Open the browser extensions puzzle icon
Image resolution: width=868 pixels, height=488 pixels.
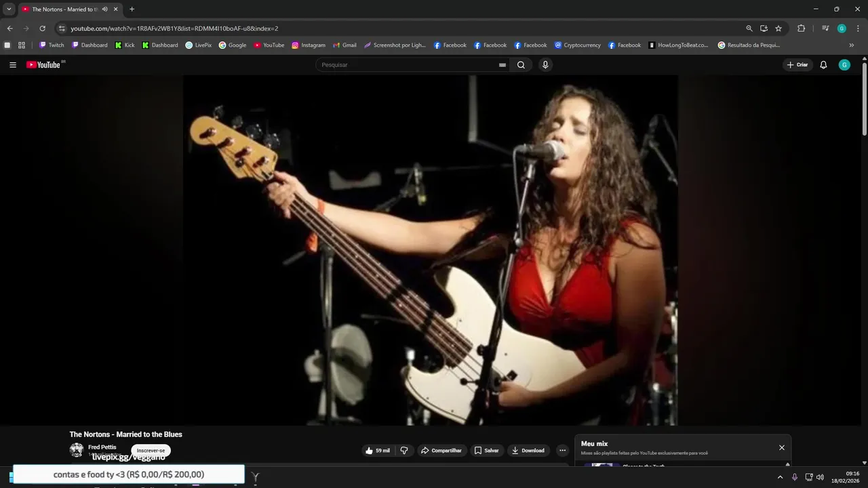pos(801,28)
